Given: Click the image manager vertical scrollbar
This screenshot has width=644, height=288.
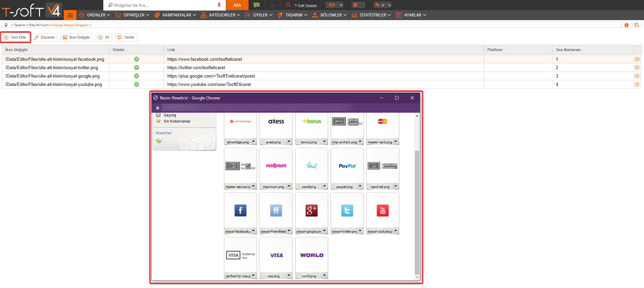Looking at the screenshot, I should tap(417, 213).
